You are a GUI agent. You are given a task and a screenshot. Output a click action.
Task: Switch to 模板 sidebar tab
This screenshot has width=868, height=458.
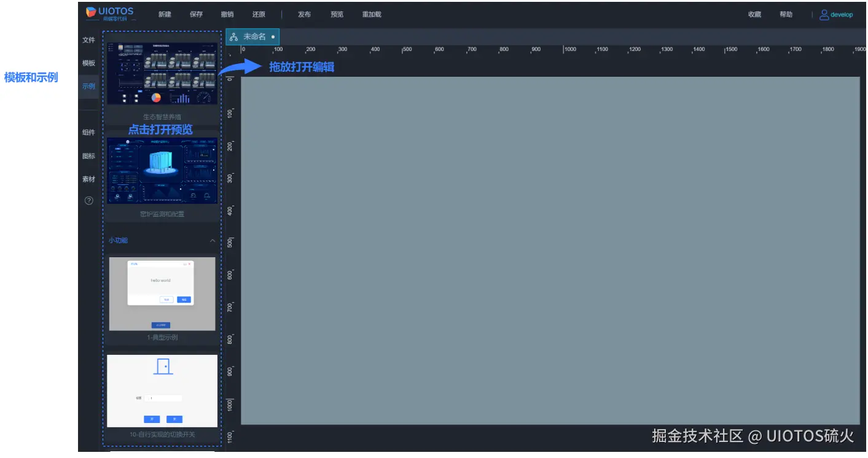click(x=88, y=63)
